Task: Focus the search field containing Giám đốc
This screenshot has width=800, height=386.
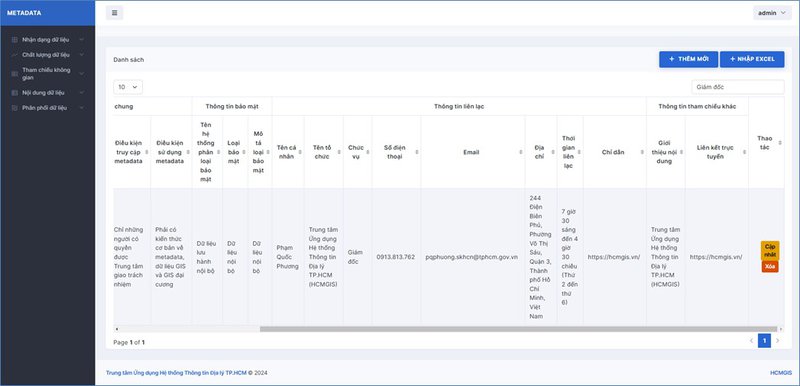Action: point(738,87)
